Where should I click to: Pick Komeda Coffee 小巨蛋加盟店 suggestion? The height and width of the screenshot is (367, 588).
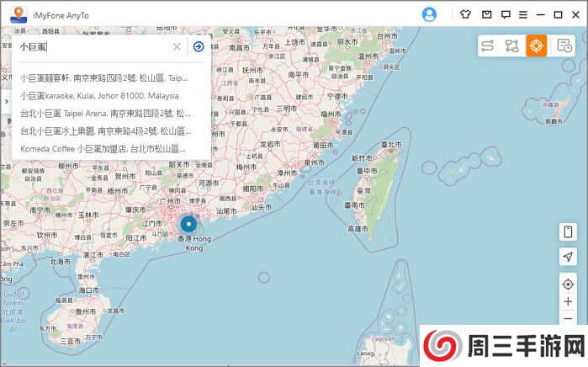[x=101, y=149]
